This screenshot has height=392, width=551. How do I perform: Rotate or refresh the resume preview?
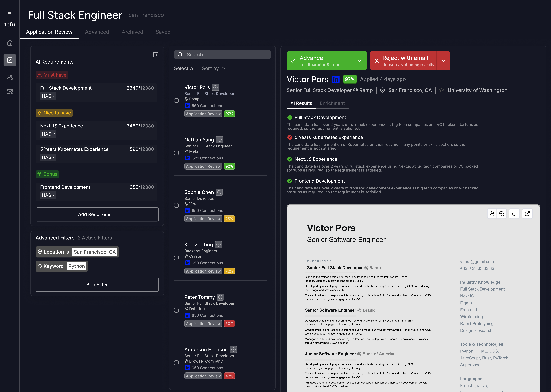(x=514, y=214)
